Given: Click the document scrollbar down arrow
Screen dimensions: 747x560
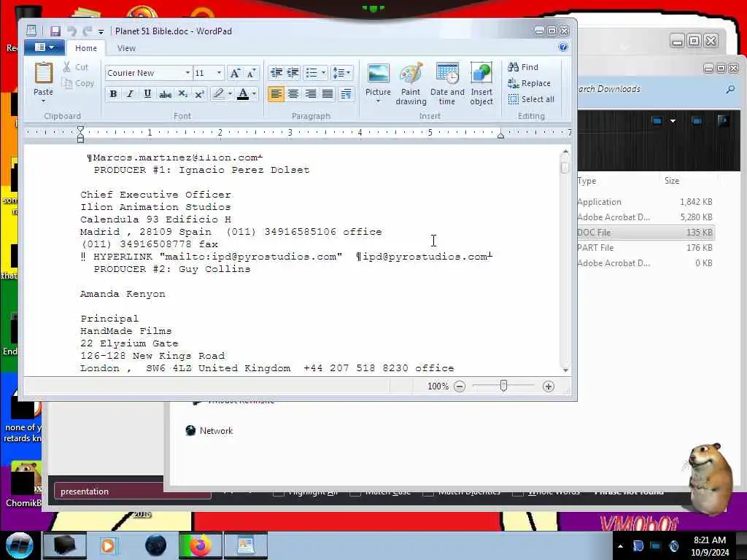Looking at the screenshot, I should click(565, 370).
